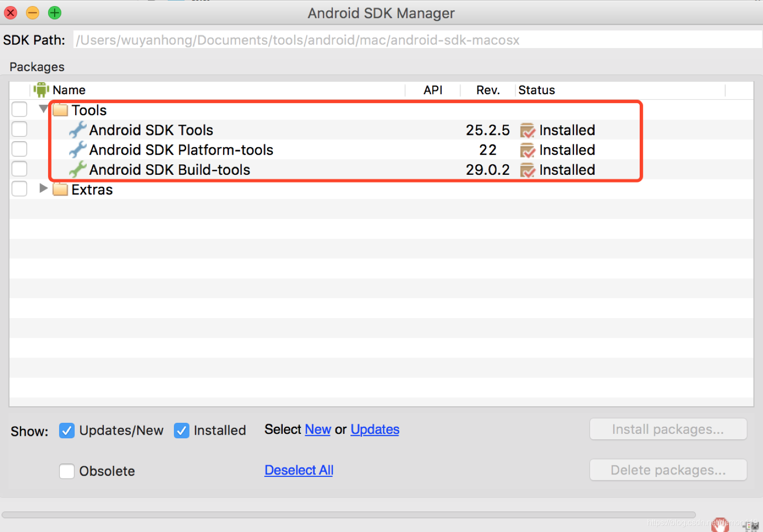The width and height of the screenshot is (763, 532).
Task: Select the Android SDK Build-tools row name
Action: pyautogui.click(x=170, y=170)
